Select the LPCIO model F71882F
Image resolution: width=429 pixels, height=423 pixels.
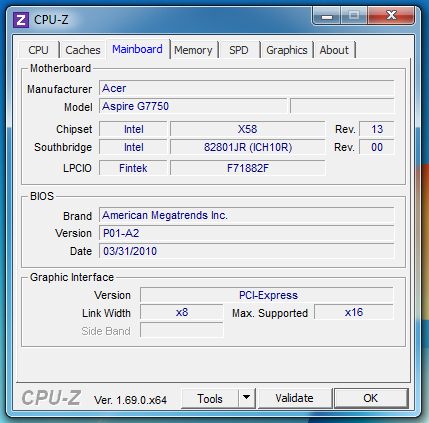click(248, 168)
